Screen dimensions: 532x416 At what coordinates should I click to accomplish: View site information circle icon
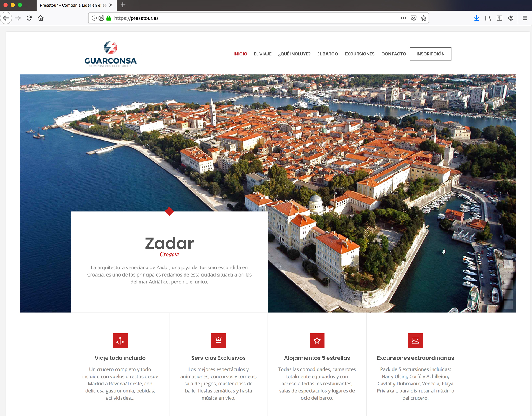tap(94, 18)
